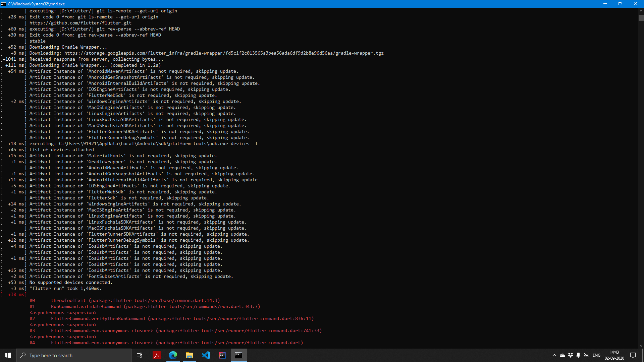The height and width of the screenshot is (362, 644).
Task: Open Action Center notifications
Action: [633, 355]
